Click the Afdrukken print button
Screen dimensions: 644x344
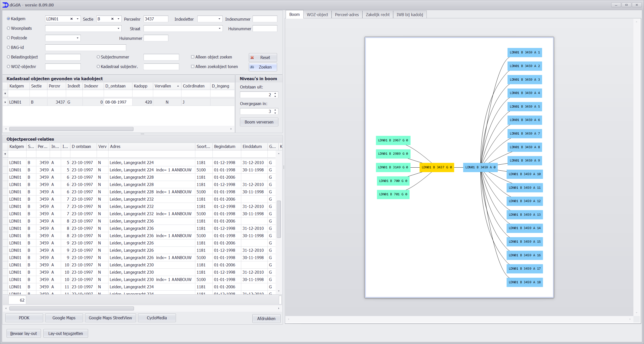(266, 319)
